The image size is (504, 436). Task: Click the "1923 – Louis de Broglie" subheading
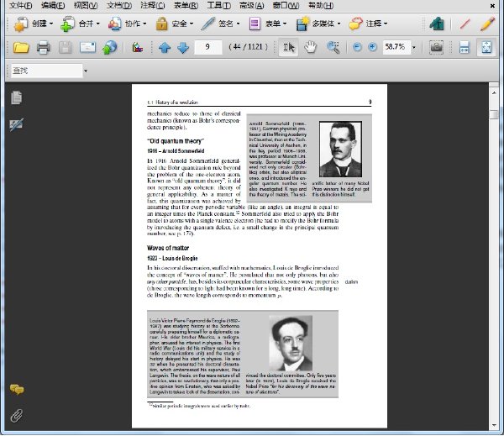click(x=172, y=258)
